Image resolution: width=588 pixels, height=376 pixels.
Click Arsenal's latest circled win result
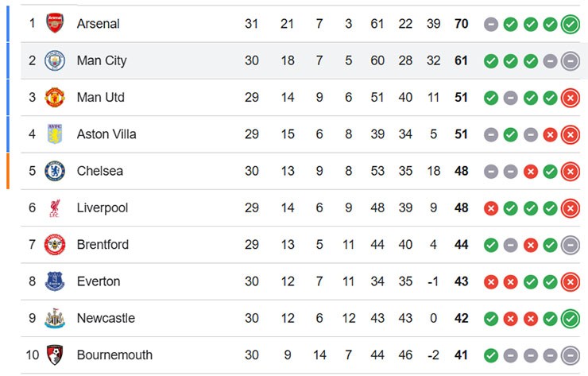[x=570, y=24]
